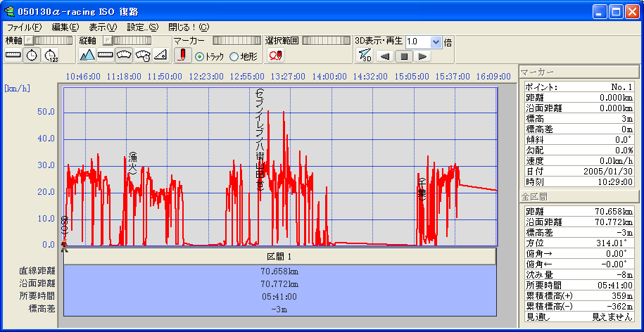Viewport: 644px width, 332px height.
Task: Open the 3D display airplane icon
Action: click(364, 56)
